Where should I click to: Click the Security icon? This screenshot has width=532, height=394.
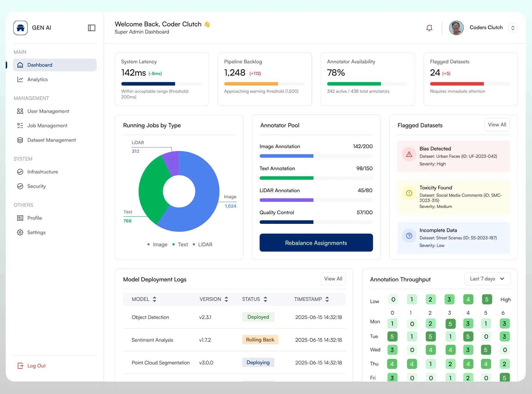click(20, 186)
